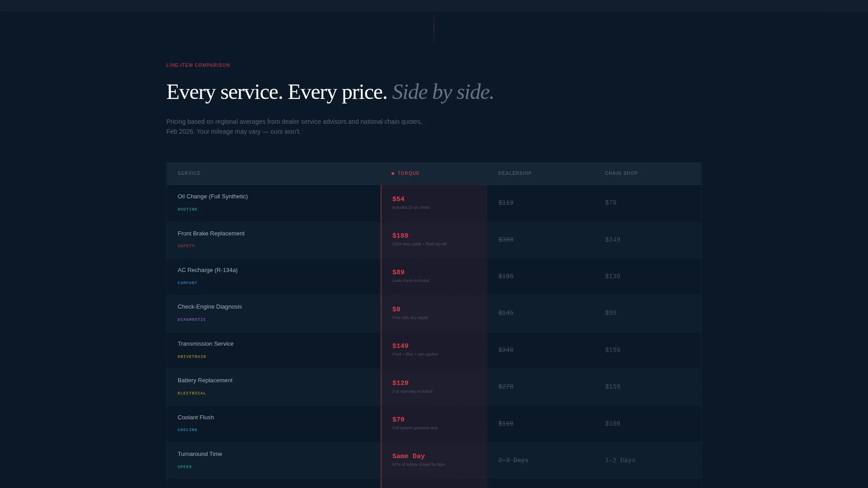The width and height of the screenshot is (868, 488).
Task: Click the $54 Torque oil change price
Action: [398, 199]
